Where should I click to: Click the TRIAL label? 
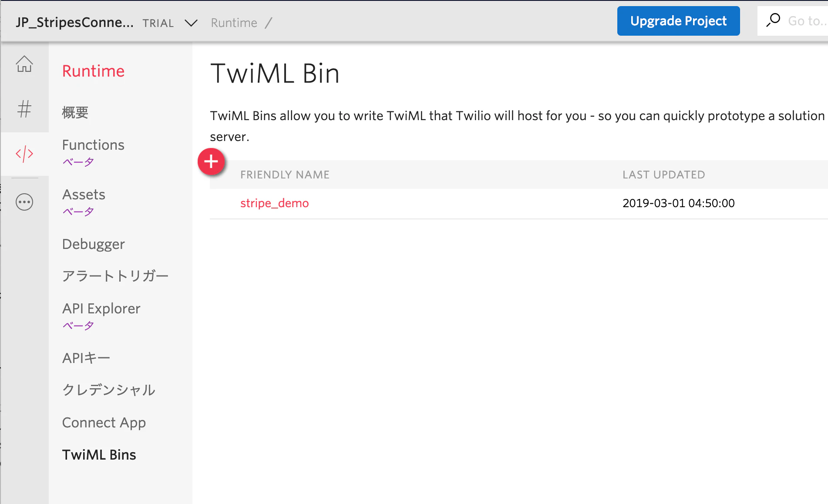pyautogui.click(x=158, y=23)
